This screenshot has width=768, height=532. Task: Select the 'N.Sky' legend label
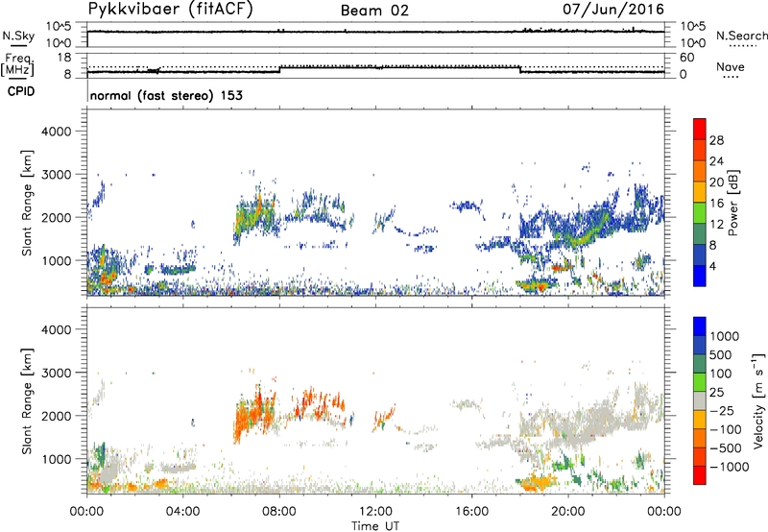(x=18, y=36)
